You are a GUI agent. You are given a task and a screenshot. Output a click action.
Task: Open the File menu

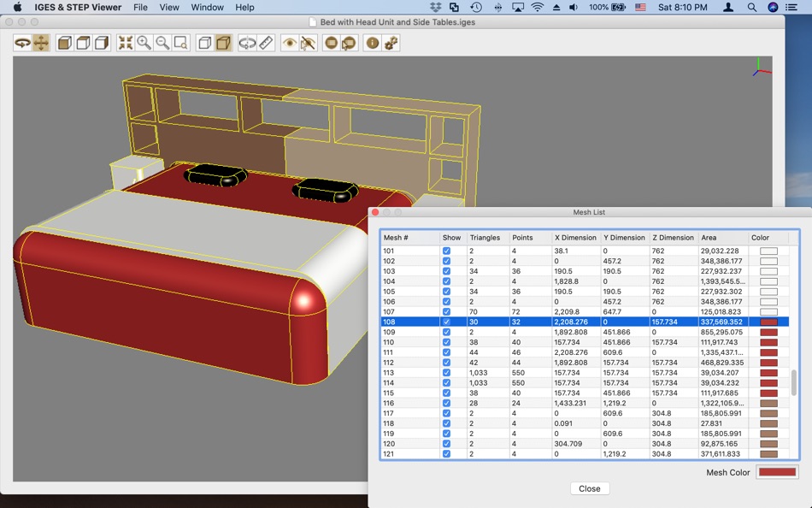tap(140, 7)
